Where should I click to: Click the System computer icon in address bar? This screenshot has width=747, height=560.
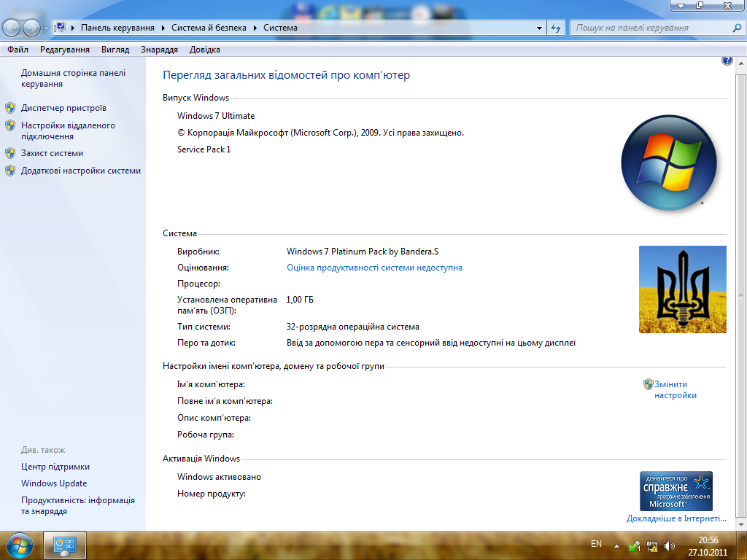coord(61,28)
